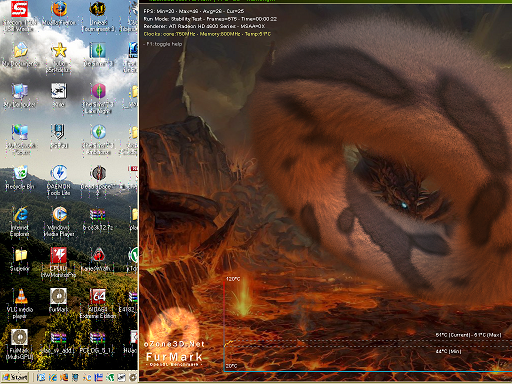Viewport: 512px width, 384px height.
Task: Select the FurMark desktop shortcut
Action: click(x=59, y=300)
